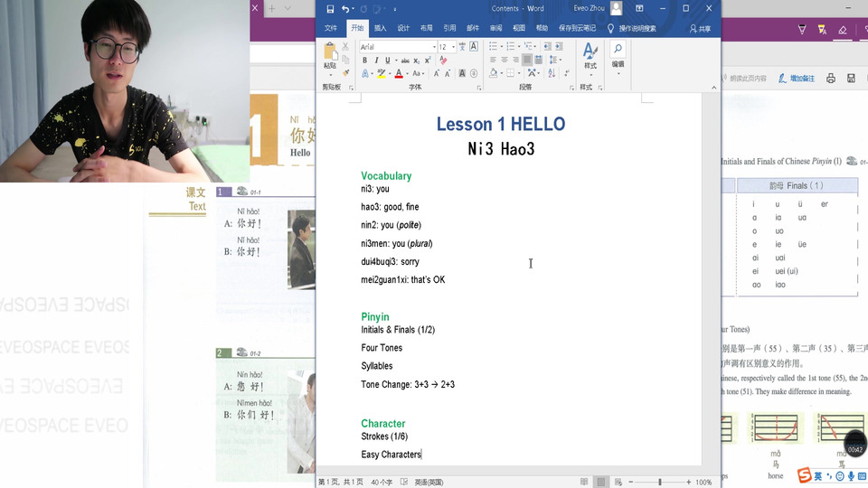The height and width of the screenshot is (488, 868).
Task: Open font color dropdown arrow
Action: tap(407, 73)
